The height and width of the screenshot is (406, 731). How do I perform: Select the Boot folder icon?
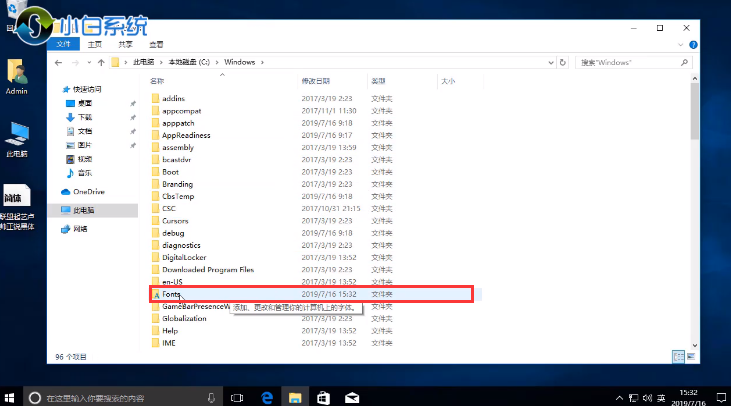point(156,172)
